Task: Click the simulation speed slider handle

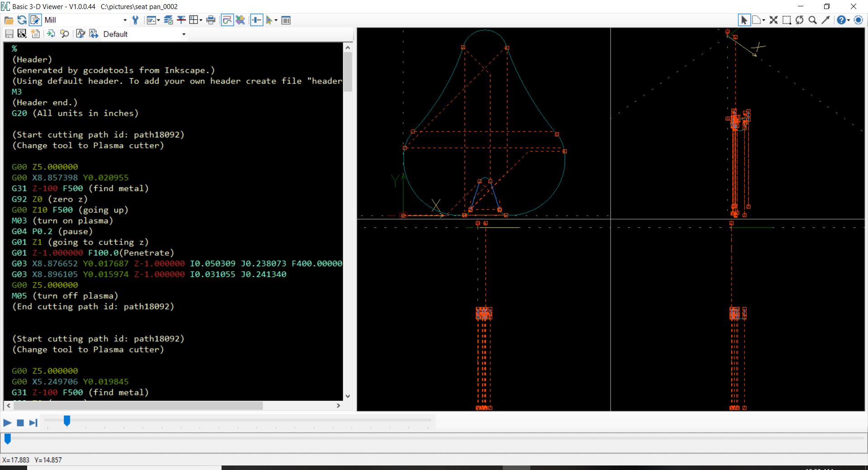Action: [x=67, y=421]
